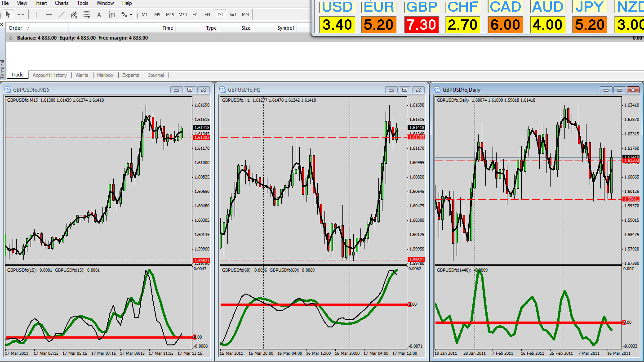The height and width of the screenshot is (362, 644).
Task: Maximize the GBPUSDfo,M15 chart window
Action: tap(190, 89)
